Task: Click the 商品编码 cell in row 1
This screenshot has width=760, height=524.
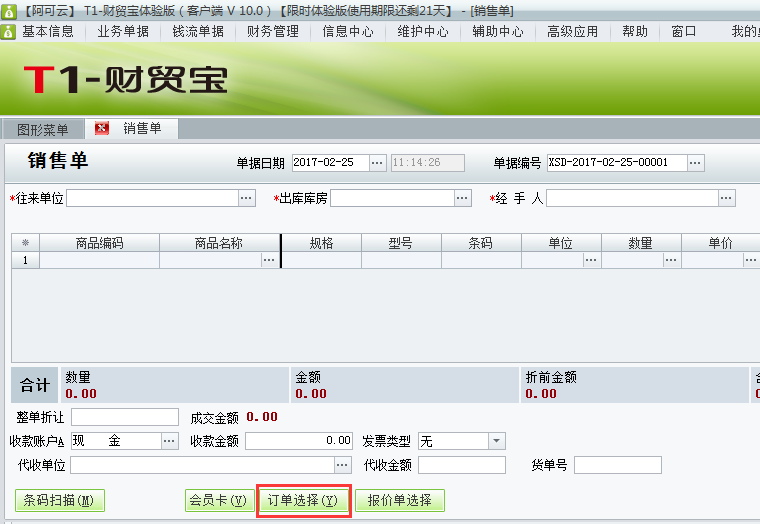Action: (x=99, y=260)
